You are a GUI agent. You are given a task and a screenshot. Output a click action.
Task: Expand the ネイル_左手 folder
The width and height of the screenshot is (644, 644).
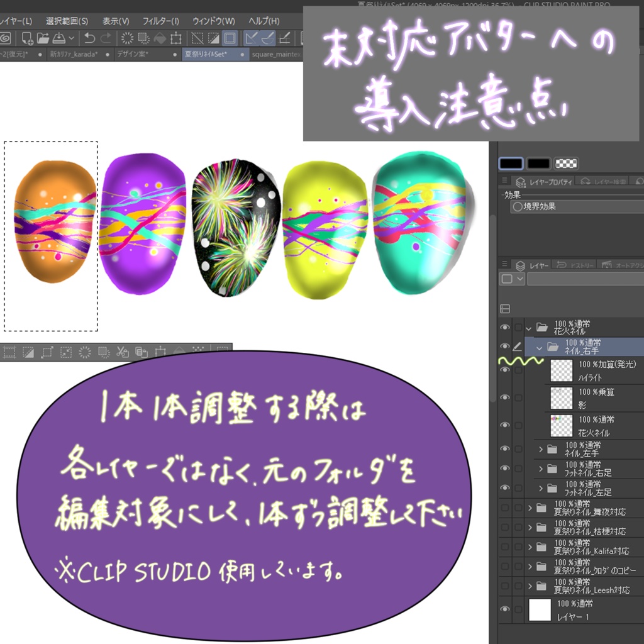tap(540, 448)
